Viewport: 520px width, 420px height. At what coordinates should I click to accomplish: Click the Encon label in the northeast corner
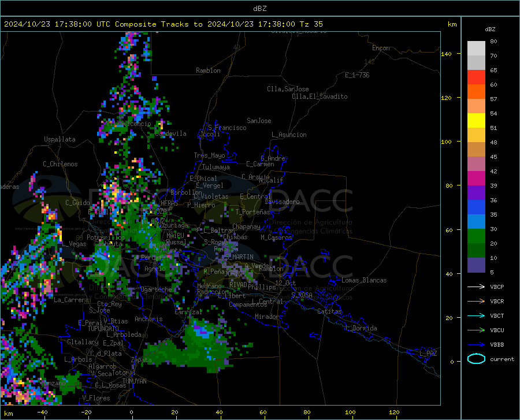[x=381, y=48]
